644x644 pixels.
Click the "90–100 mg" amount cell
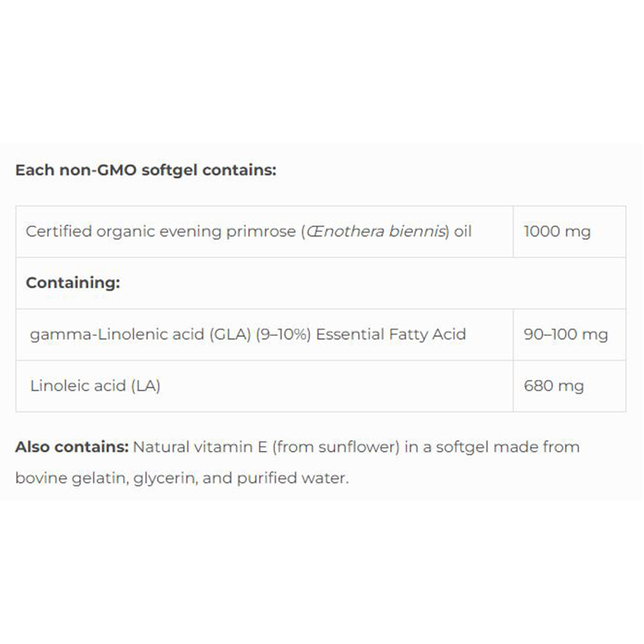tap(566, 334)
